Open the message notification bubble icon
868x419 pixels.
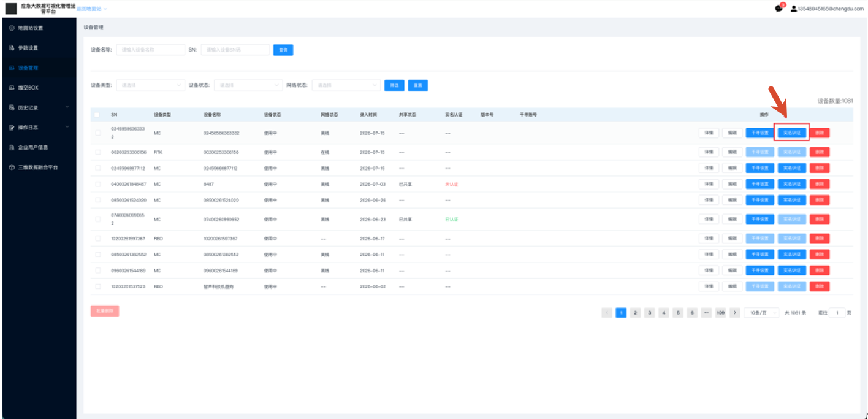coord(779,9)
